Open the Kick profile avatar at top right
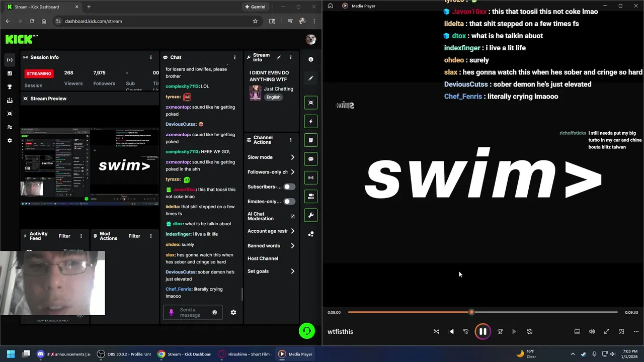The width and height of the screenshot is (644, 362). click(311, 39)
